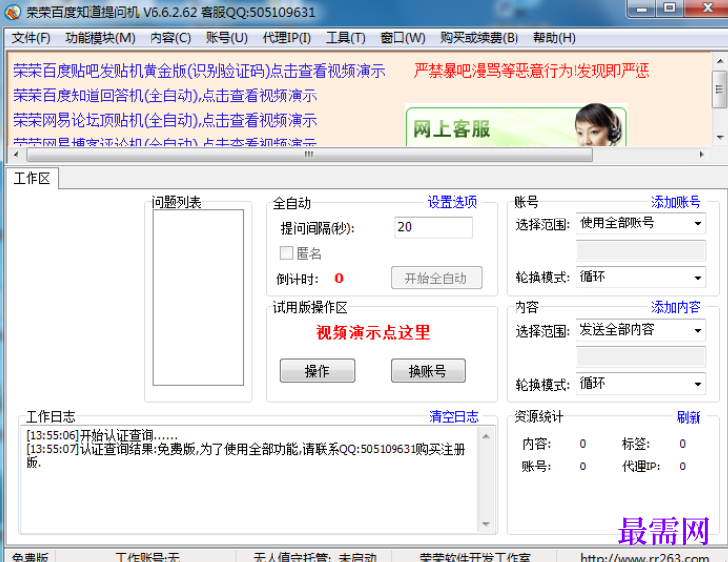Viewport: 728px width, 562px height.
Task: Click 工作账号:无 status bar entry
Action: point(148,556)
